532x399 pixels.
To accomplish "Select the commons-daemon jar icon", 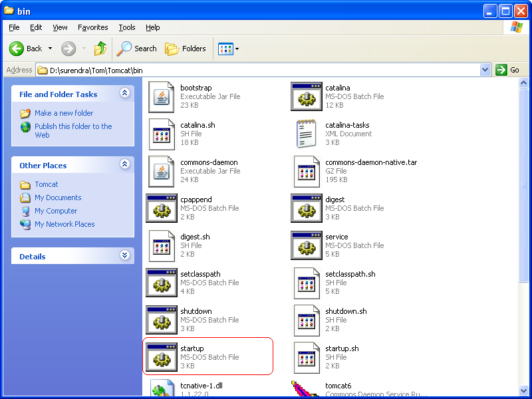I will coord(162,172).
